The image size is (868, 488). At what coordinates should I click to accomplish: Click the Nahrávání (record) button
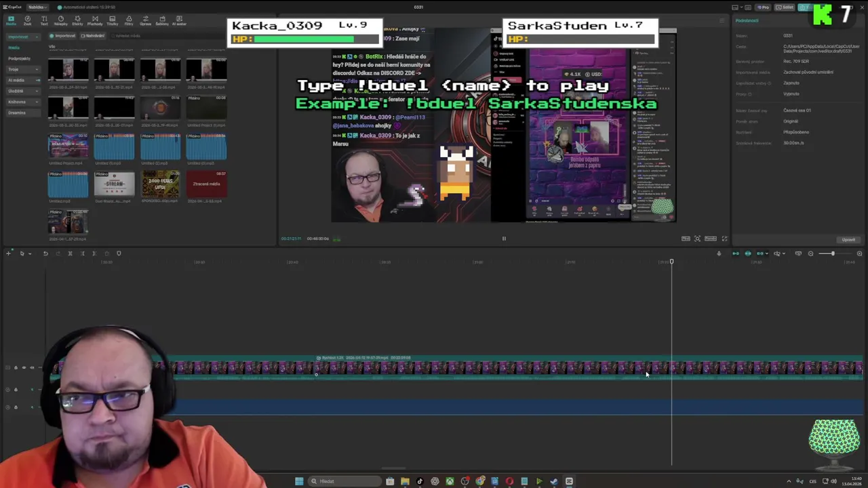pos(93,36)
